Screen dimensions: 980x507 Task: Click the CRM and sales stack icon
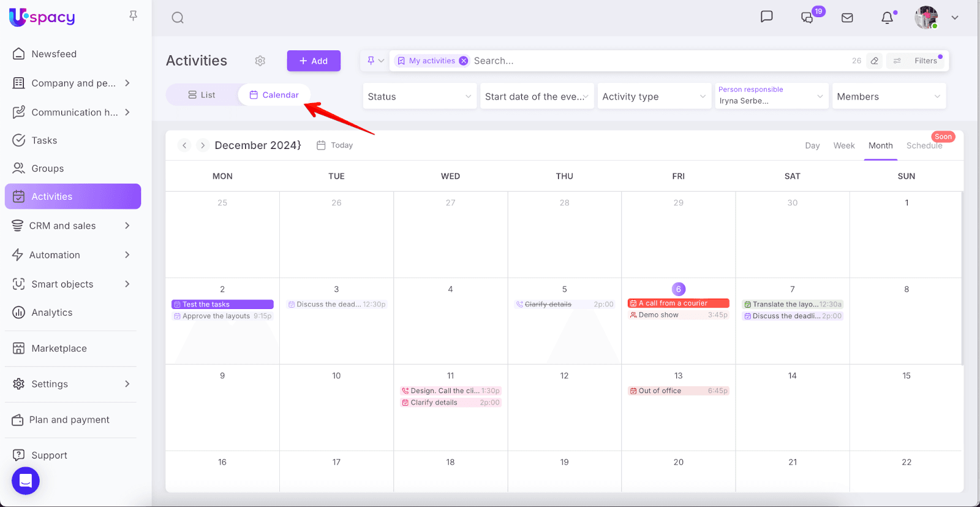[18, 226]
